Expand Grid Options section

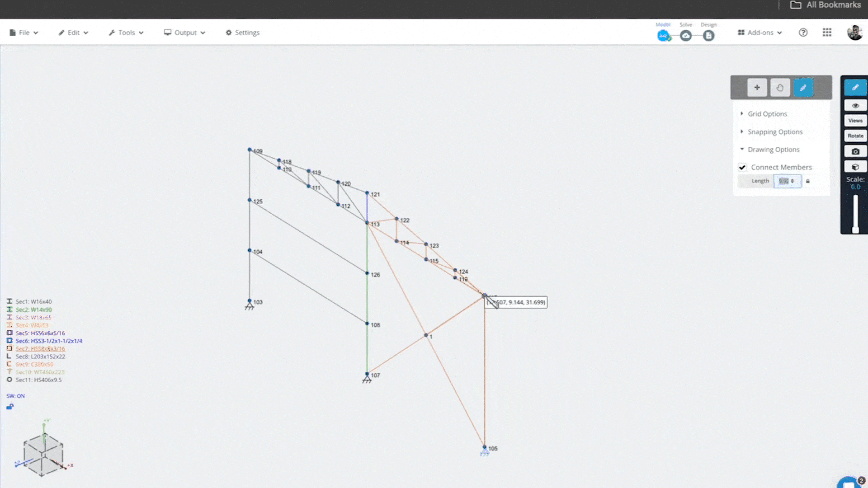[x=767, y=114]
